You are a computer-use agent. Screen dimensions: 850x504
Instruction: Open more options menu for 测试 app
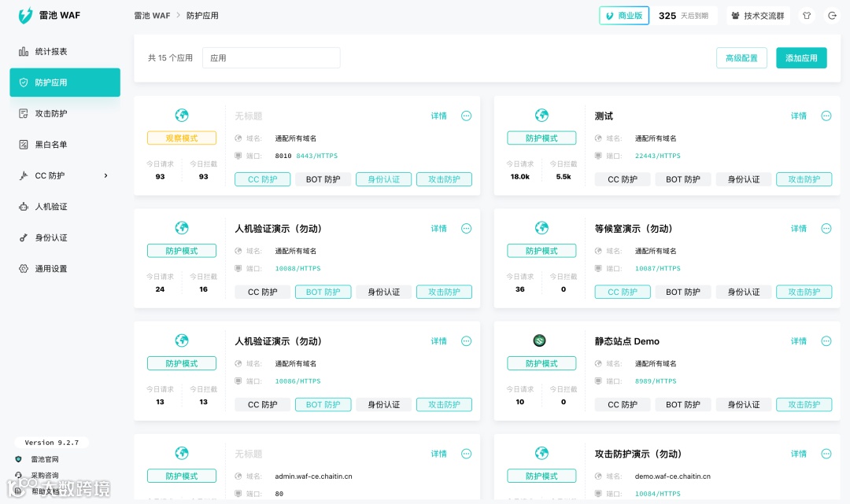pos(826,116)
